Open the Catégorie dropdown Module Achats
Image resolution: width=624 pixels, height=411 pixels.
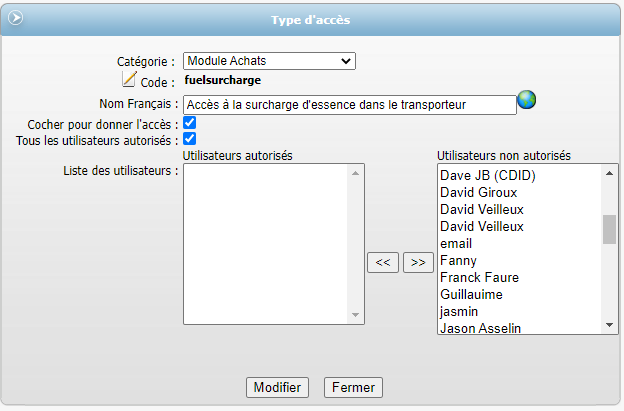coord(269,61)
